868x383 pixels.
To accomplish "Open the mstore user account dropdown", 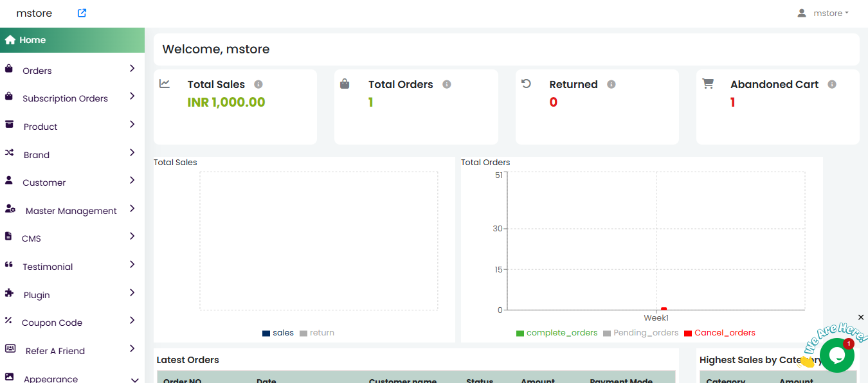I will tap(823, 13).
